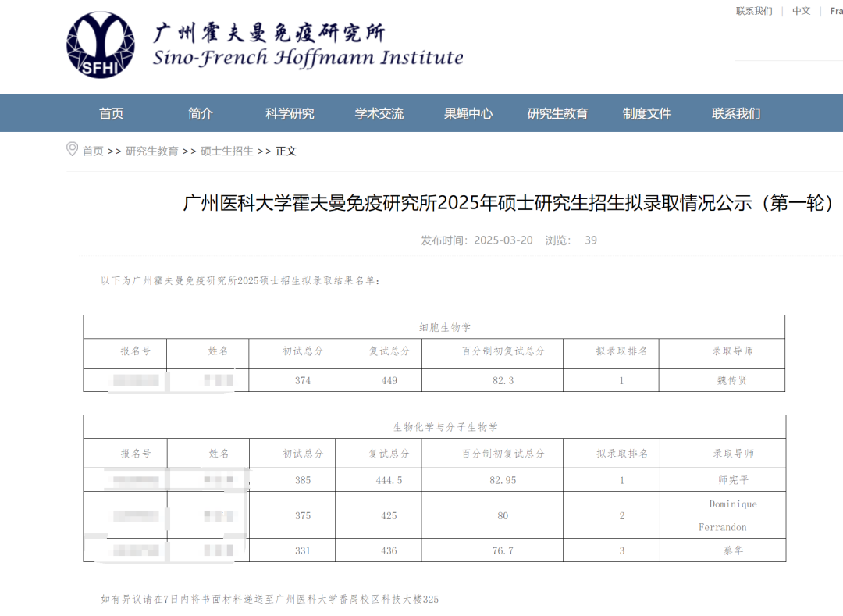Click the 细胞生物学 table title

coord(445,327)
